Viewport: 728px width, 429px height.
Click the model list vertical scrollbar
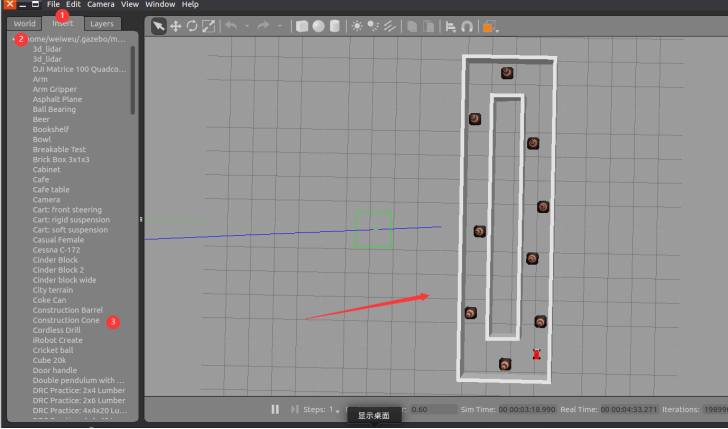pos(133,80)
